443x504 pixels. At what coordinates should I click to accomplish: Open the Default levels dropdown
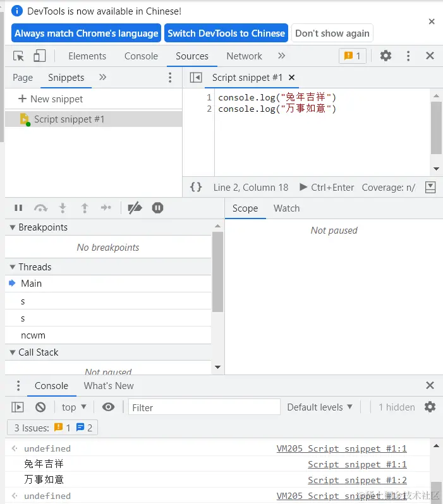pos(320,407)
